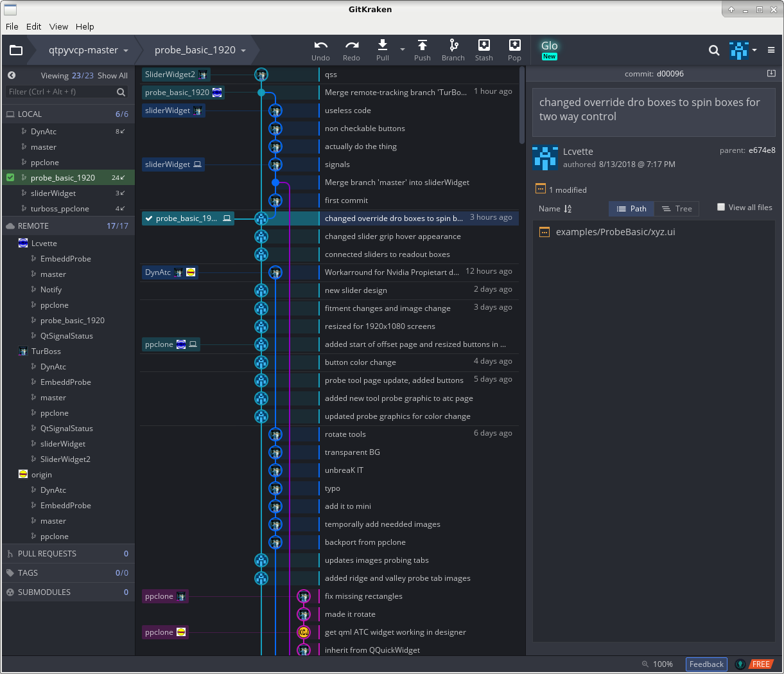Click the commit graph vertical scrollbar
This screenshot has height=674, width=784.
pyautogui.click(x=522, y=105)
